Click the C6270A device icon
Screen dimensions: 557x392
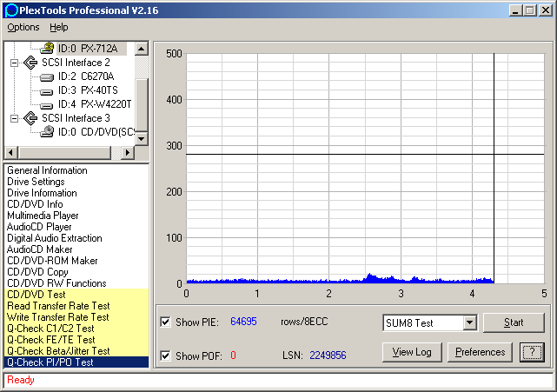[47, 76]
